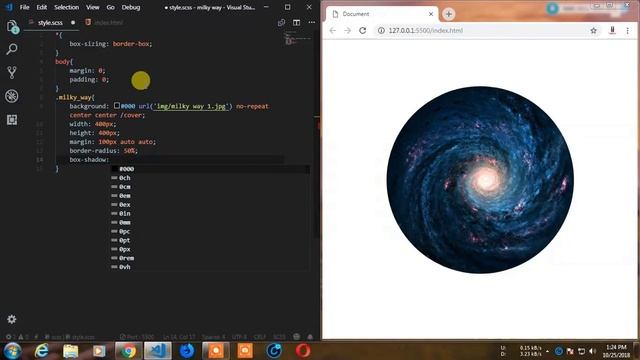Open Internet Explorer from the taskbar
This screenshot has width=640, height=360.
pyautogui.click(x=41, y=351)
